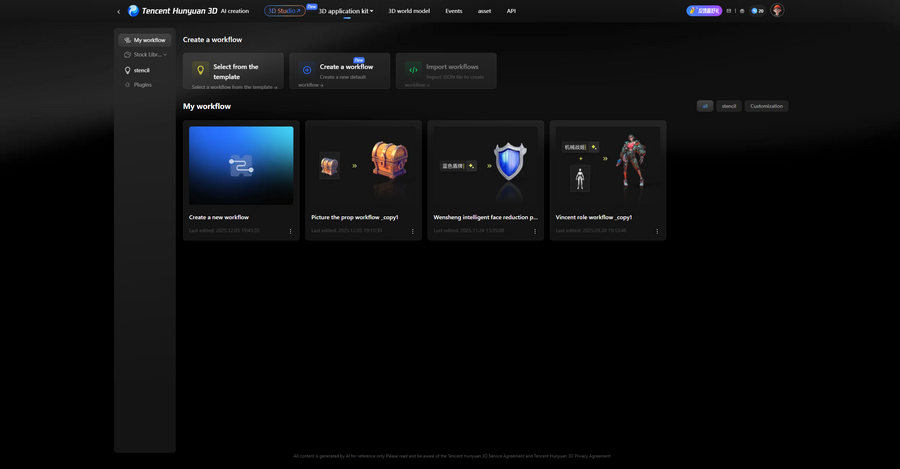This screenshot has height=469, width=900.
Task: Click the Plugins sidebar icon
Action: coord(127,85)
